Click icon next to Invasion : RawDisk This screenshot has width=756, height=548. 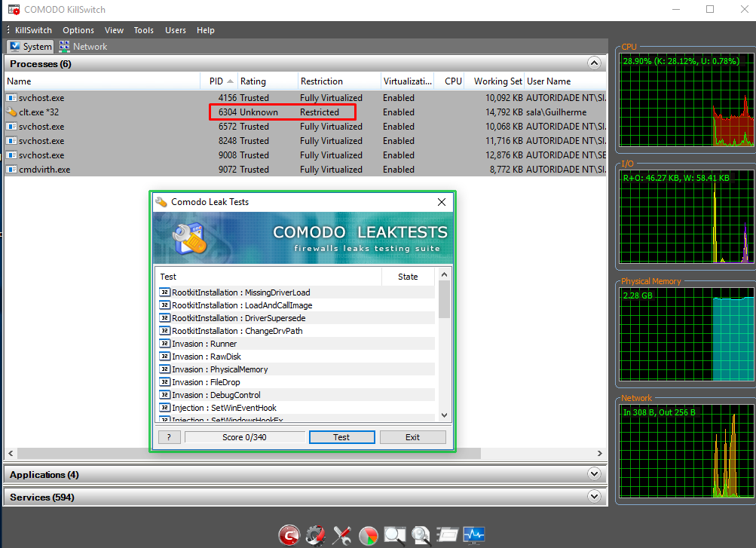coord(165,357)
